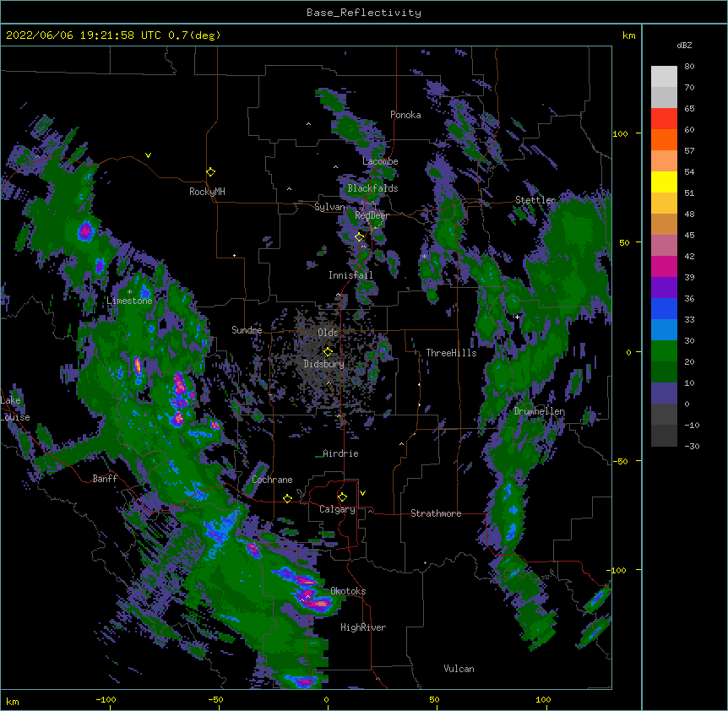Click the Strathmore town label
Screen dimensions: 728x711
(436, 513)
